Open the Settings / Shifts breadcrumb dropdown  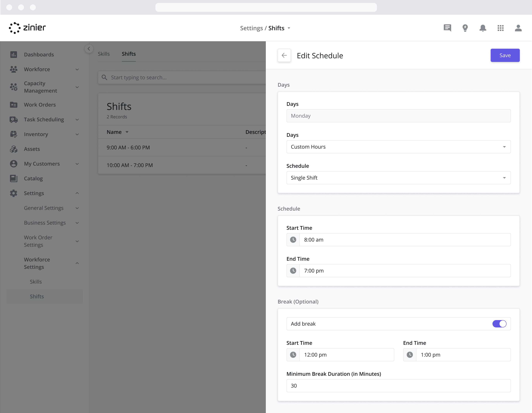289,28
